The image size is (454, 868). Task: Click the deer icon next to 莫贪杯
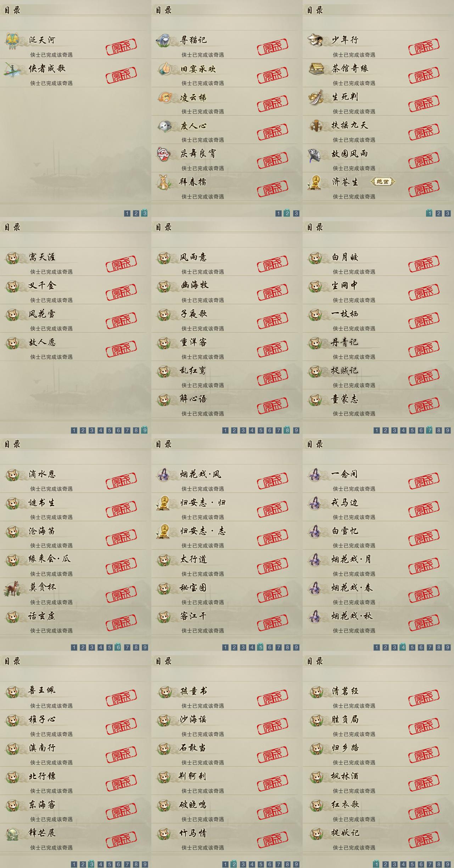coord(12,588)
